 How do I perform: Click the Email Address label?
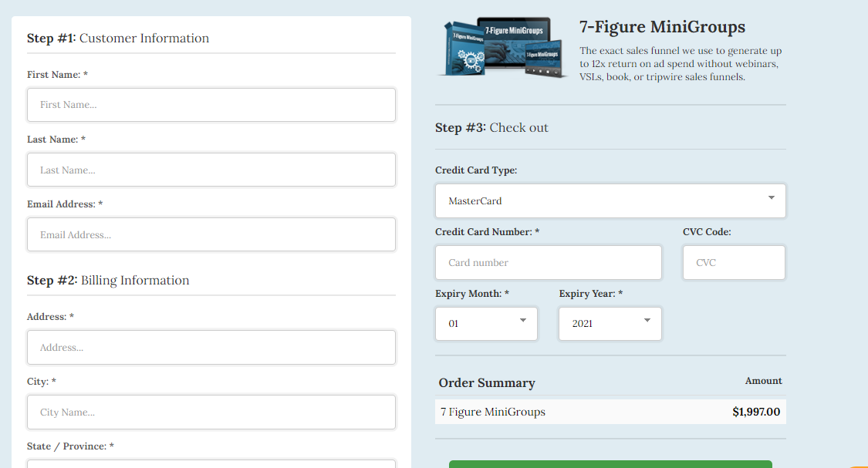coord(65,204)
